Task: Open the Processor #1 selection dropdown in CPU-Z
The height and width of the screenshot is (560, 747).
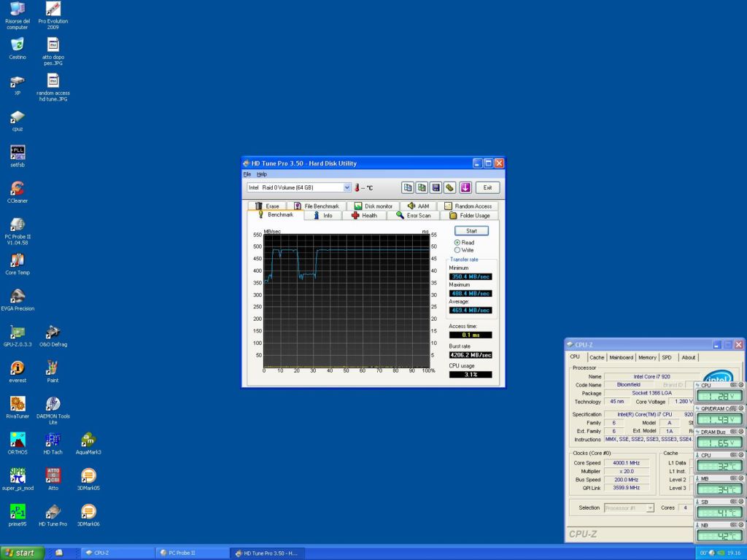Action: (x=629, y=508)
